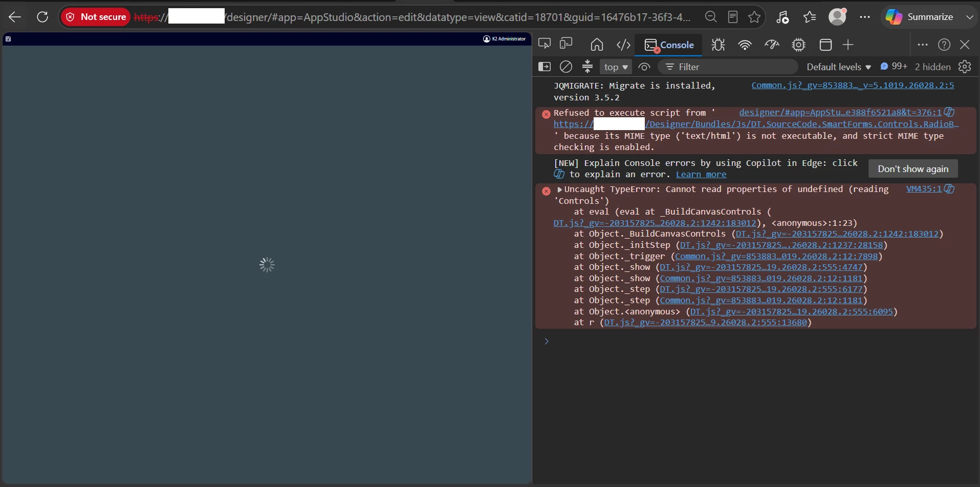Open the browser profile avatar
The image size is (980, 487).
pos(837,17)
